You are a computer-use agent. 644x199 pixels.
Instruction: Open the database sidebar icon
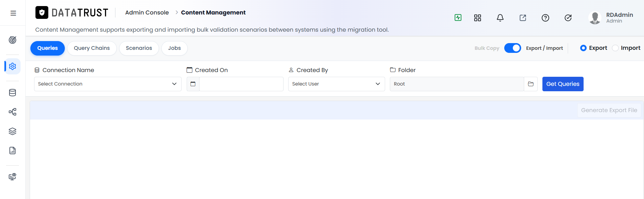pos(12,93)
